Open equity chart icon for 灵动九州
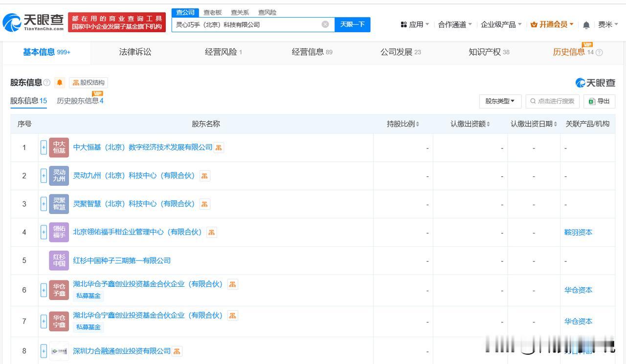The width and height of the screenshot is (626, 364). 205,176
